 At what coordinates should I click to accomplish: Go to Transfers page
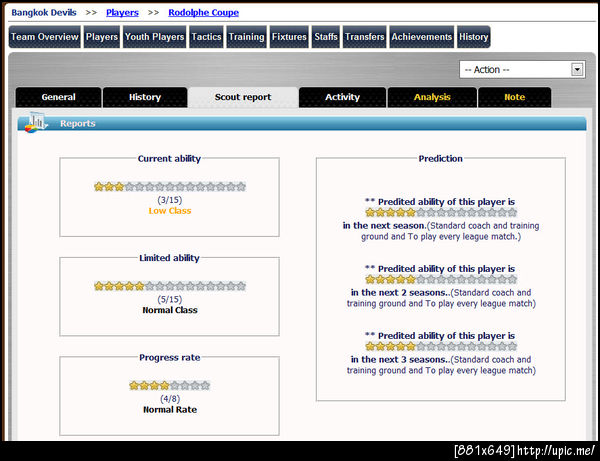click(x=365, y=37)
